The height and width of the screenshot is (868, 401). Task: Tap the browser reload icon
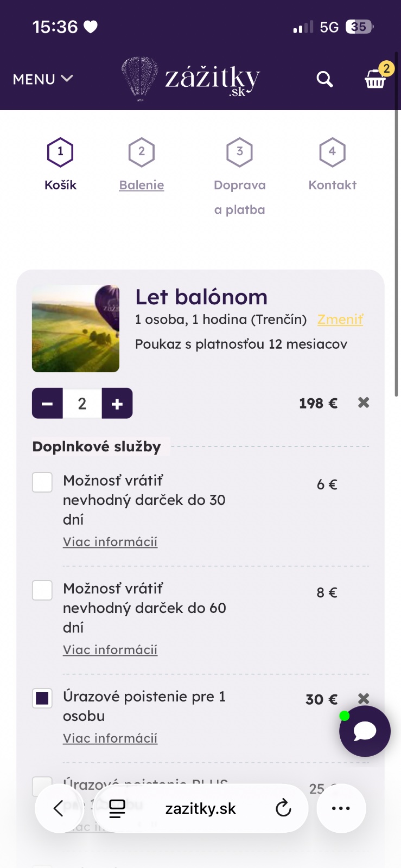coord(283,808)
